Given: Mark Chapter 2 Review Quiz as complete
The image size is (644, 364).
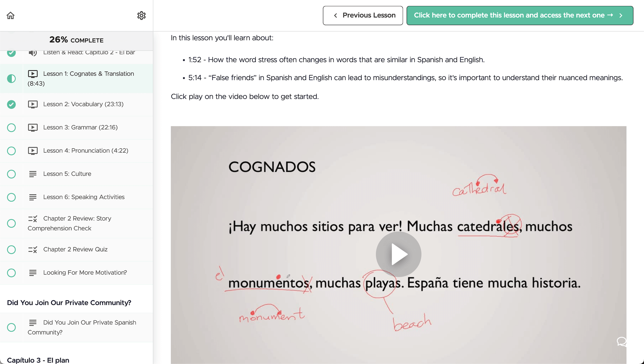Looking at the screenshot, I should tap(12, 249).
